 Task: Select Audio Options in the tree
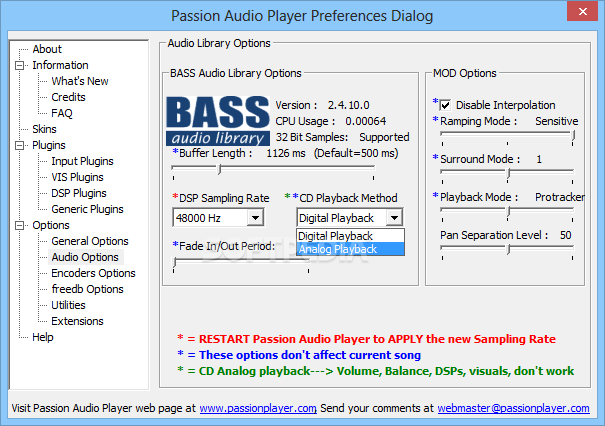85,257
